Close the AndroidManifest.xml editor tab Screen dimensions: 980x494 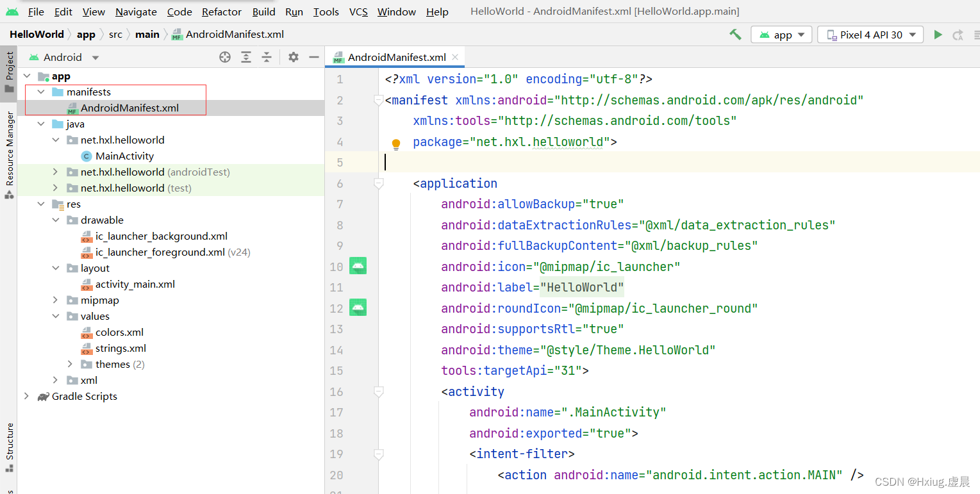pyautogui.click(x=455, y=57)
